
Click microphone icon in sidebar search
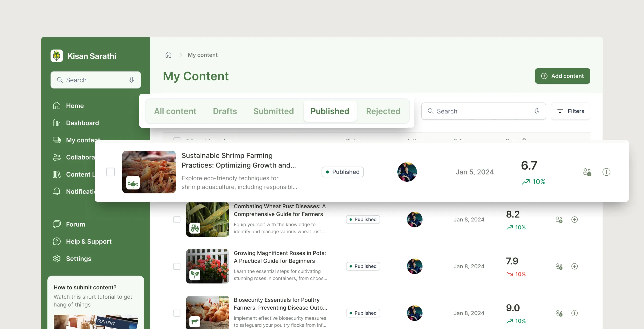[x=131, y=80]
